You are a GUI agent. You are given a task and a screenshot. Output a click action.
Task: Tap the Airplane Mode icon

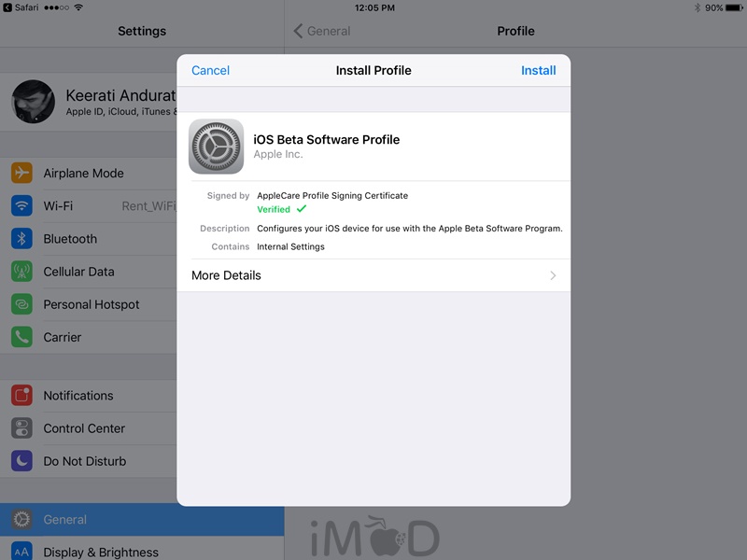[21, 174]
